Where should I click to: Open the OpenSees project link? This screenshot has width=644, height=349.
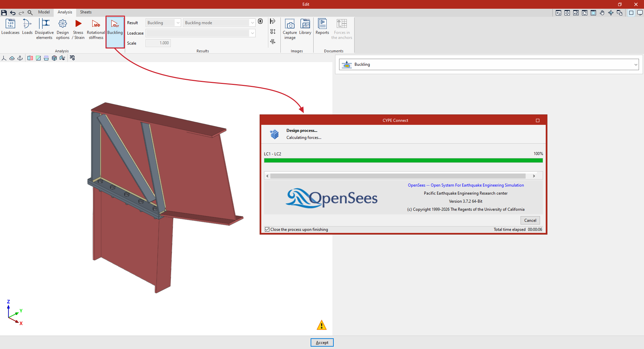pos(466,185)
